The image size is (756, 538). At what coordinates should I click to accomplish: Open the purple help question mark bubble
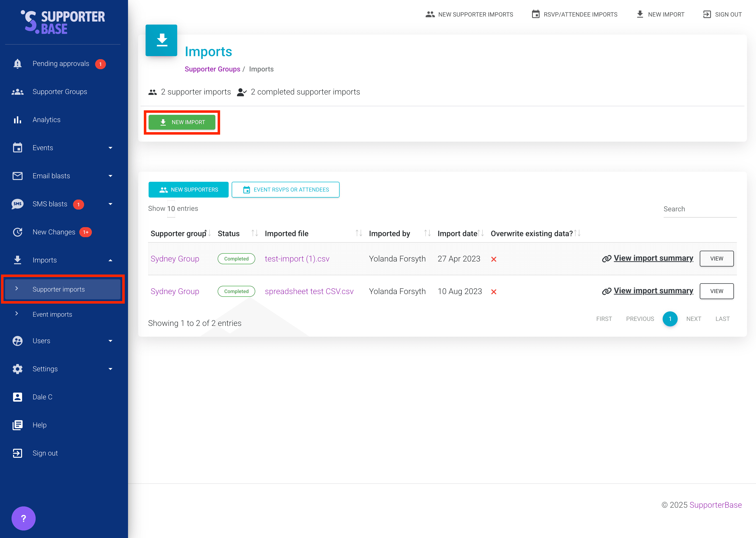coord(24,518)
